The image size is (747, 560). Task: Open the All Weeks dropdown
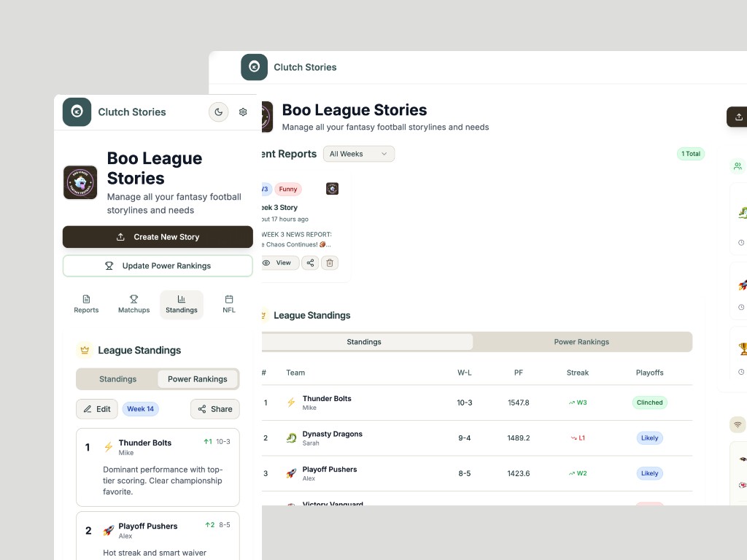point(359,154)
